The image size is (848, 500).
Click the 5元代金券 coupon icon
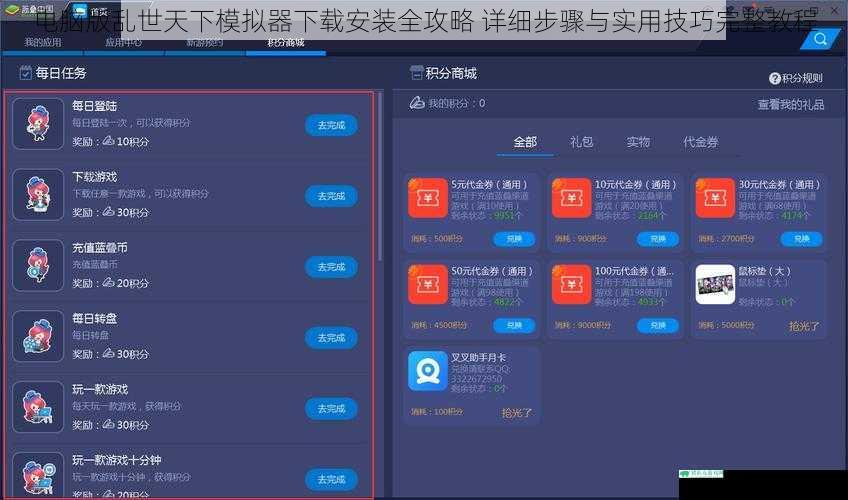(x=428, y=198)
